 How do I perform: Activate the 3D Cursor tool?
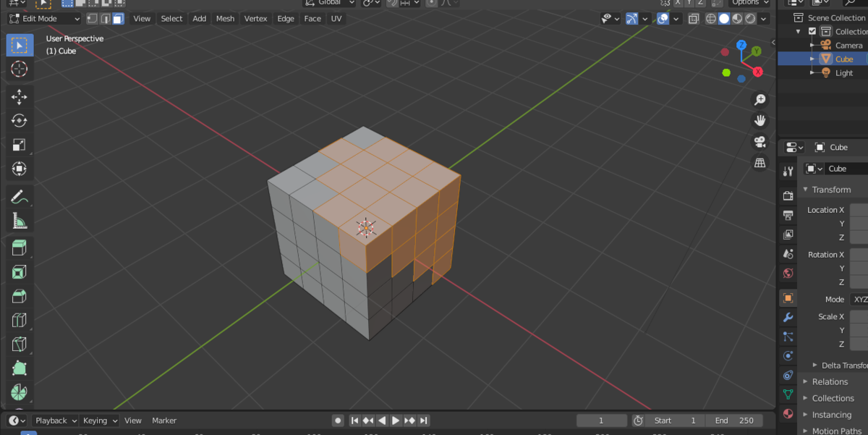point(20,69)
